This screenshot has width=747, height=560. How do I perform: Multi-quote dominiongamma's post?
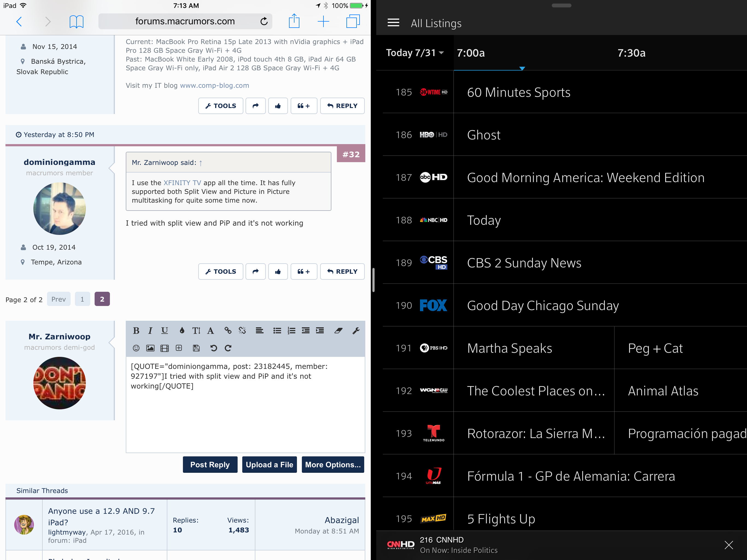click(x=304, y=272)
